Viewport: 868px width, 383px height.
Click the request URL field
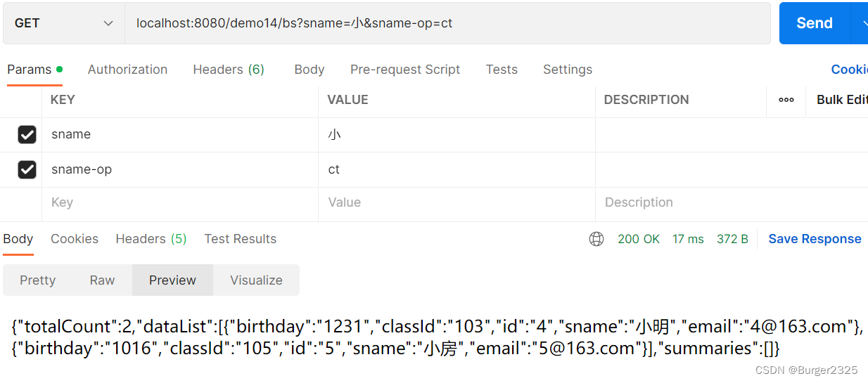(447, 23)
